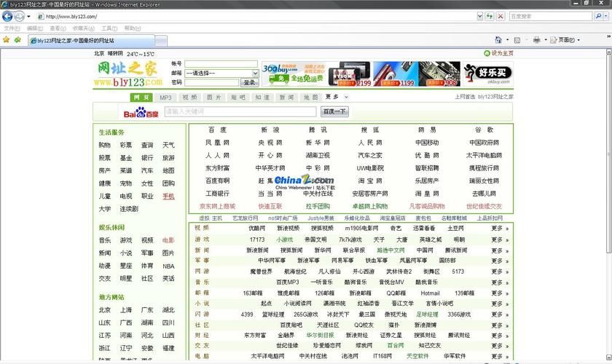The width and height of the screenshot is (612, 364).
Task: Click the Baidu logo
Action: [141, 112]
